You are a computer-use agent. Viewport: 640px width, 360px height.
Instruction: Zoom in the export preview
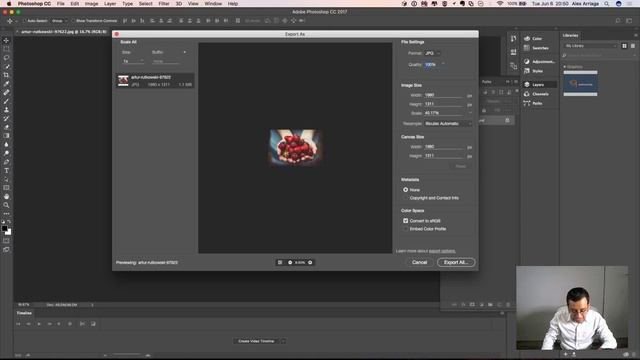(x=310, y=262)
